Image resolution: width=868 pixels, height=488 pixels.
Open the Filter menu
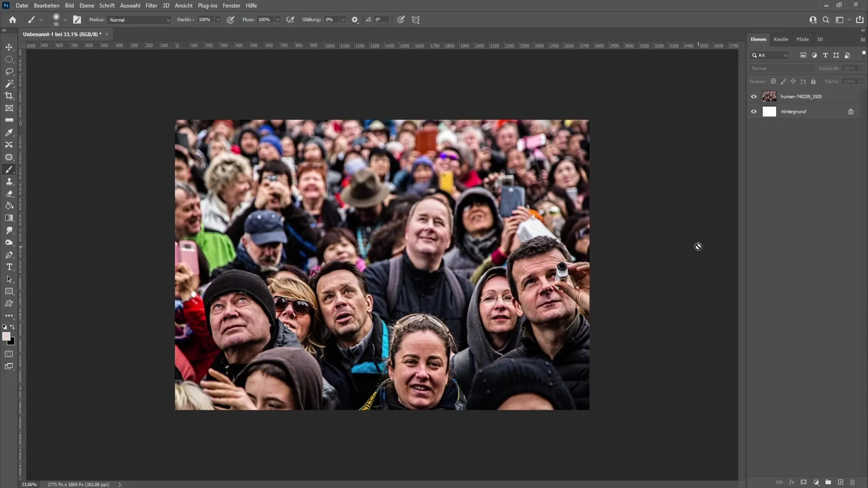click(x=151, y=5)
